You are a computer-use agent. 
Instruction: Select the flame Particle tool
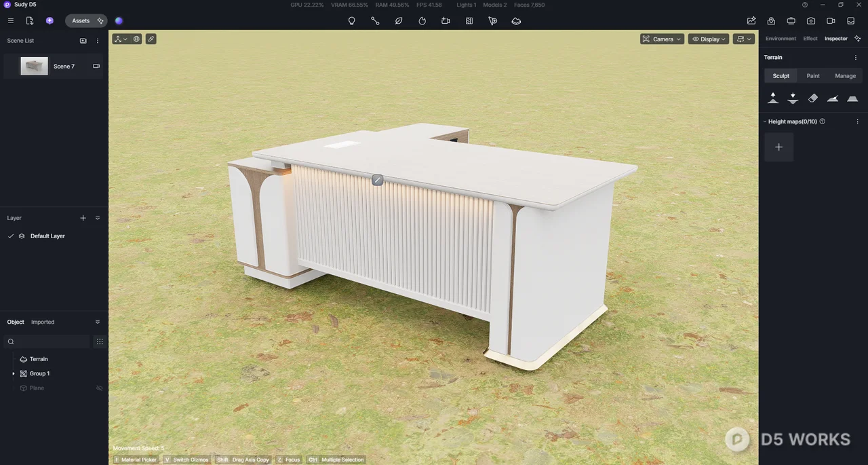[x=422, y=21]
